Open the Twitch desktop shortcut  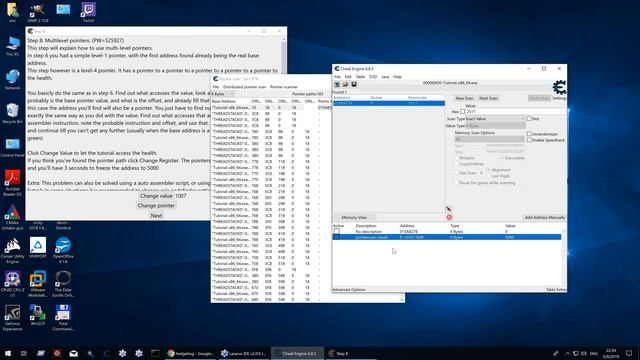88,12
